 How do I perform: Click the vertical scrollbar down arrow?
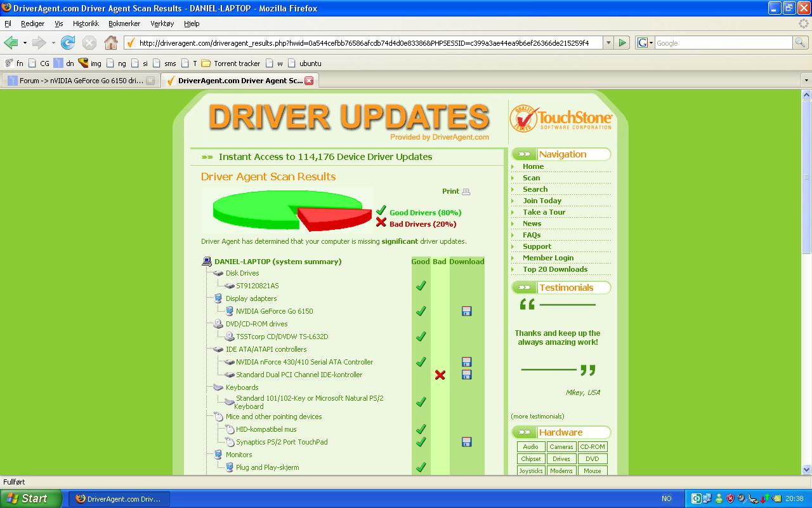[806, 469]
